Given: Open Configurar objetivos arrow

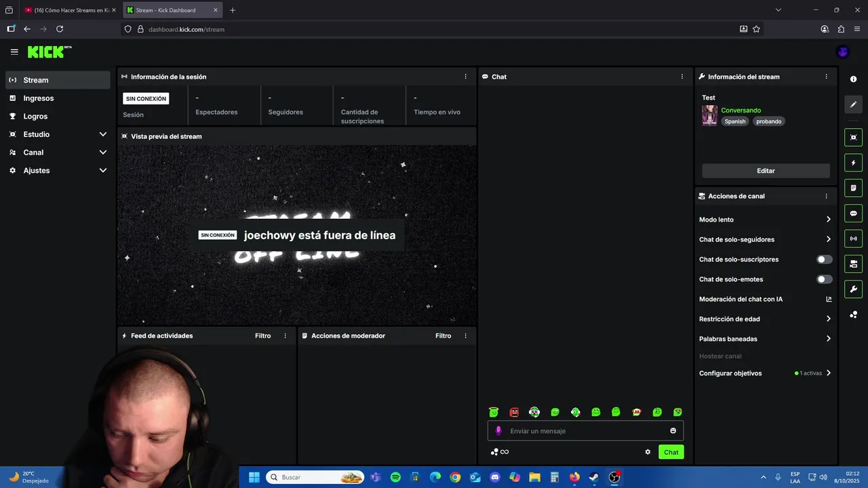Looking at the screenshot, I should 828,373.
